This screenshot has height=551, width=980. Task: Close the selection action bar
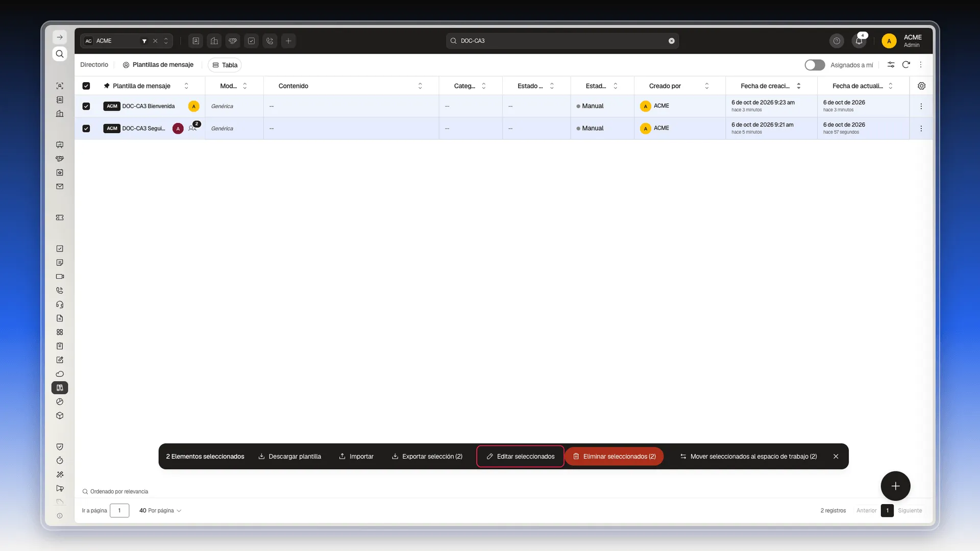tap(836, 457)
